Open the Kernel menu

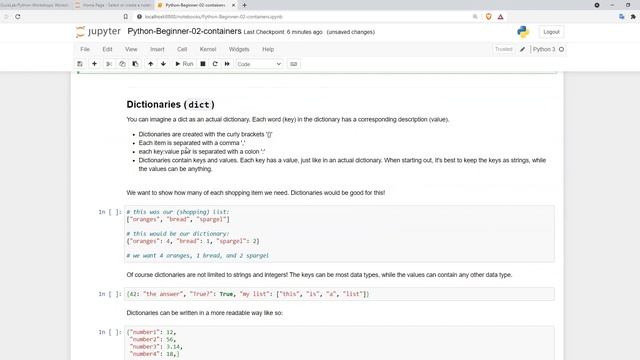pos(208,49)
